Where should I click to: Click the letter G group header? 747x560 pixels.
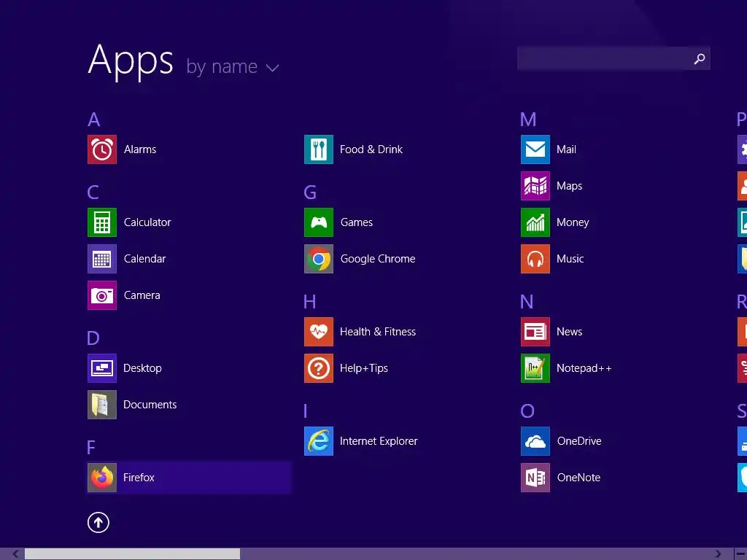(310, 192)
